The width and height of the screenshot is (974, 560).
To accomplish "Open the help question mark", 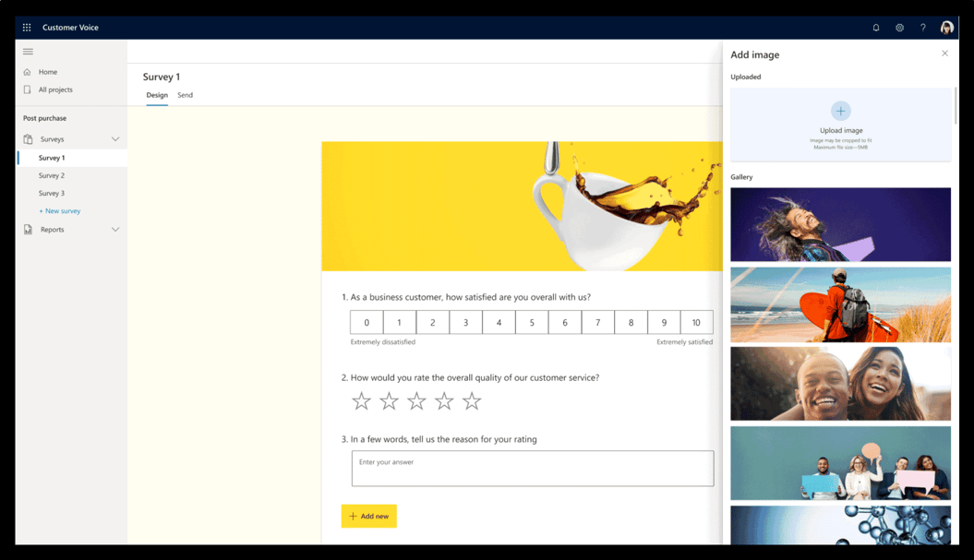I will pos(922,28).
